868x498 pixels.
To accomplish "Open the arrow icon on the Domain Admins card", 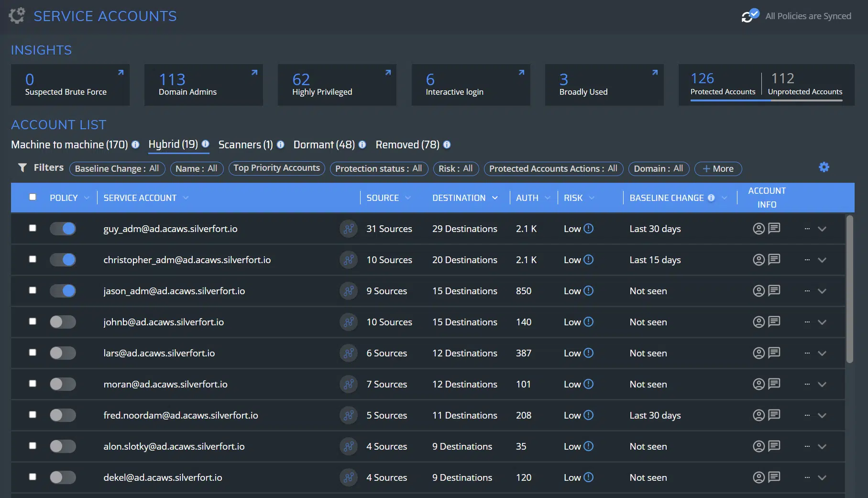I will coord(254,73).
